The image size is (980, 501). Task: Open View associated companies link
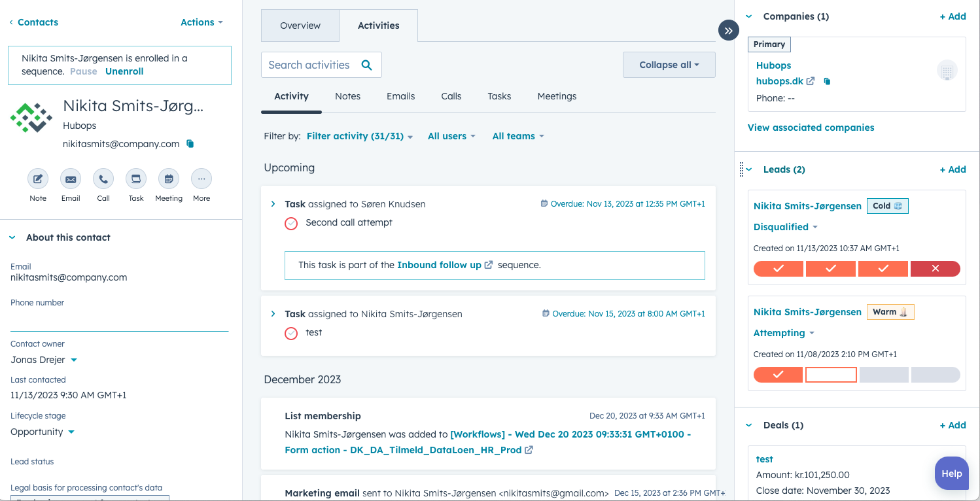tap(811, 128)
